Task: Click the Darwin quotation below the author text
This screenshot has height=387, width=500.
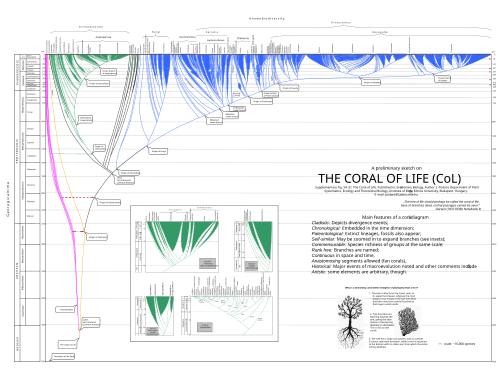Action: (x=441, y=205)
